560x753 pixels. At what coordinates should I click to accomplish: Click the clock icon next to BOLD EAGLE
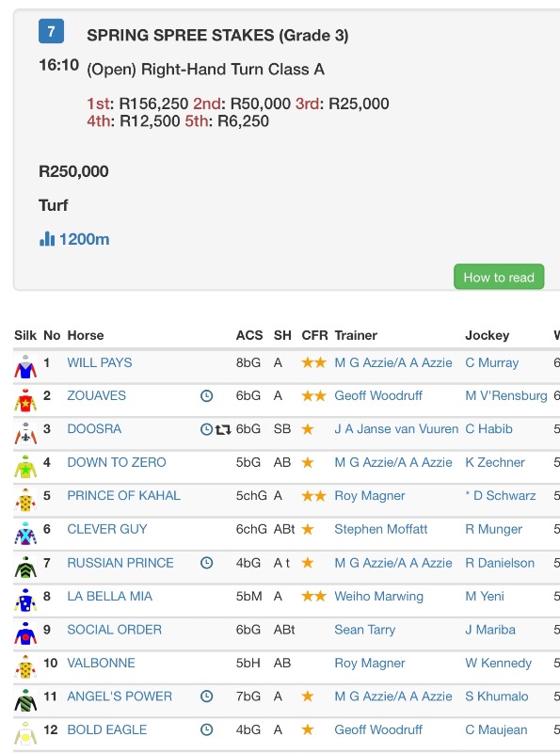(x=206, y=730)
